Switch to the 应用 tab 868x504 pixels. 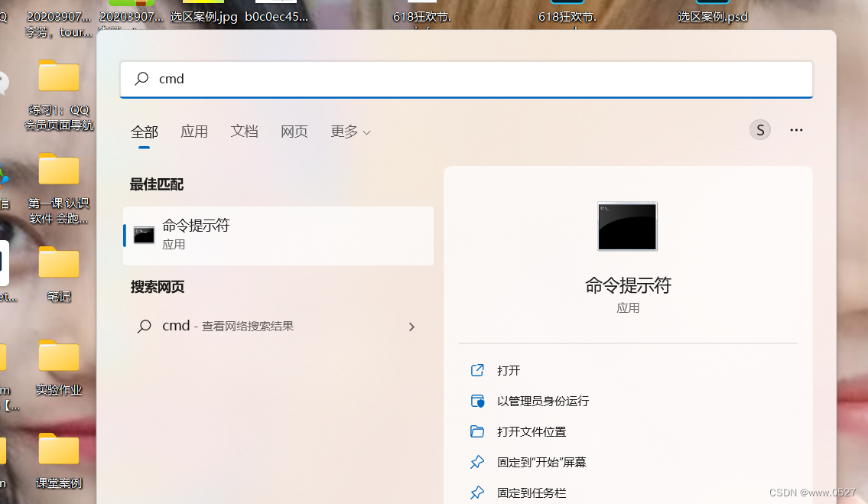(x=194, y=131)
